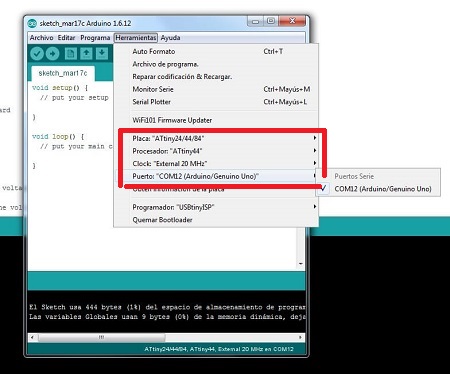This screenshot has height=374, width=450.
Task: Choose Archivo de programa entry
Action: (x=216, y=64)
